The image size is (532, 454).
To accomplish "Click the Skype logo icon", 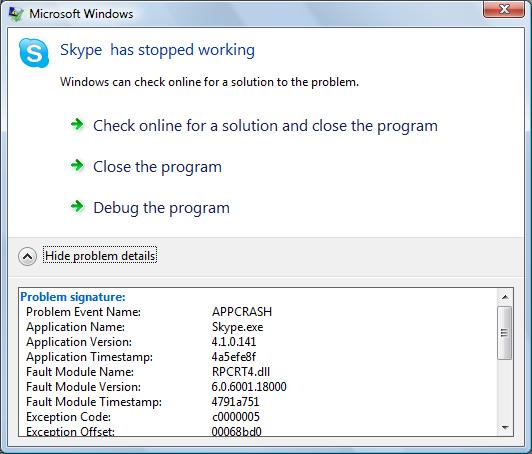I will coord(34,53).
